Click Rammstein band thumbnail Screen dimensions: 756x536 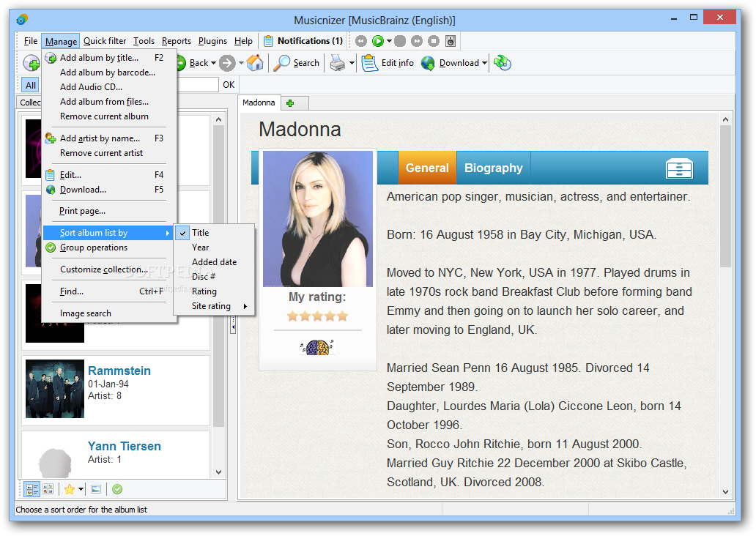pos(54,389)
